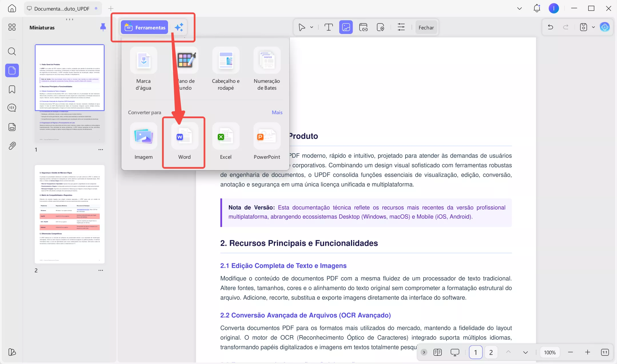Set actual size 1:1 view
The image size is (617, 364).
[x=605, y=352]
